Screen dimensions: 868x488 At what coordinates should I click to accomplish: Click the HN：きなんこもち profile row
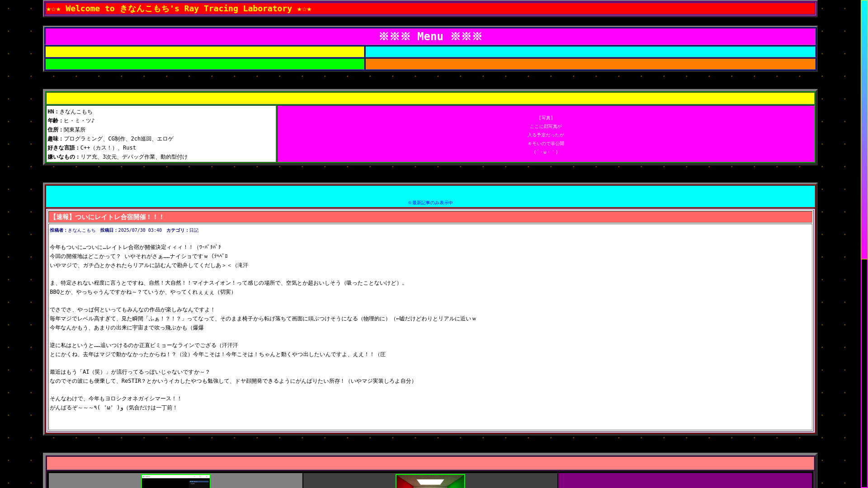click(70, 112)
